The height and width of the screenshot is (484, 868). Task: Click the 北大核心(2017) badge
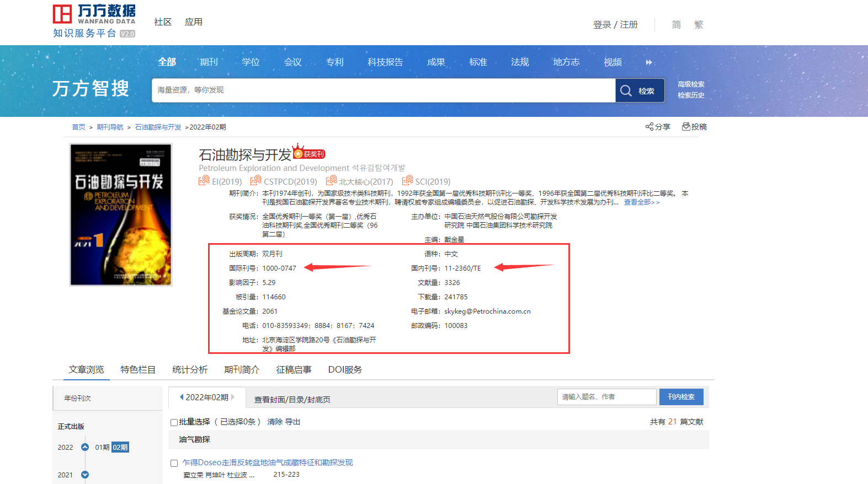pos(360,181)
